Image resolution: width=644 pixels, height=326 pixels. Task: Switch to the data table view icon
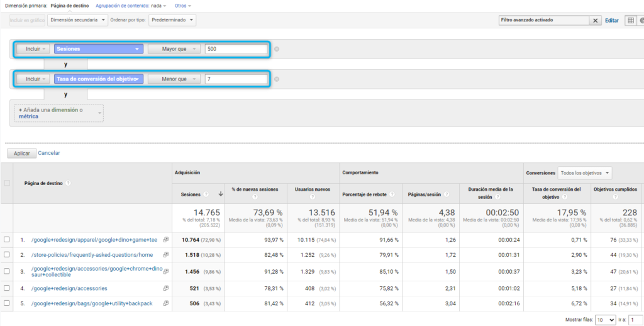coord(631,20)
